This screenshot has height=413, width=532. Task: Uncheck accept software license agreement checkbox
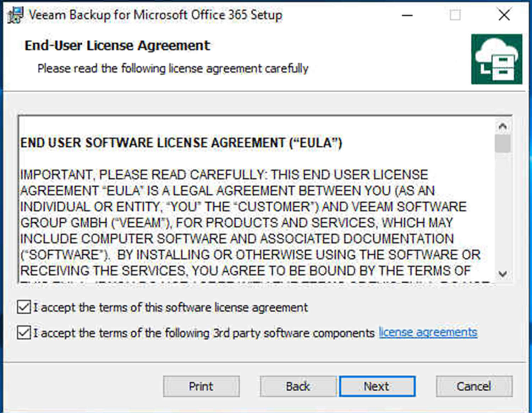[24, 307]
